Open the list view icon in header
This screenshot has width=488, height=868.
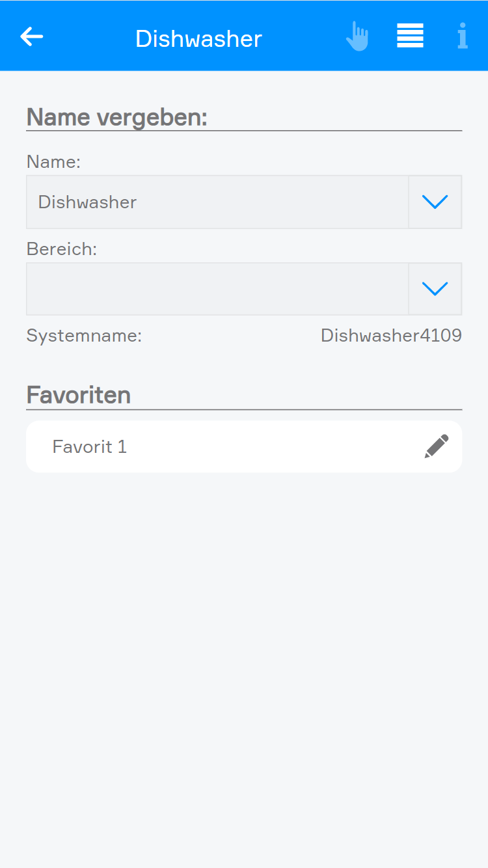(410, 36)
